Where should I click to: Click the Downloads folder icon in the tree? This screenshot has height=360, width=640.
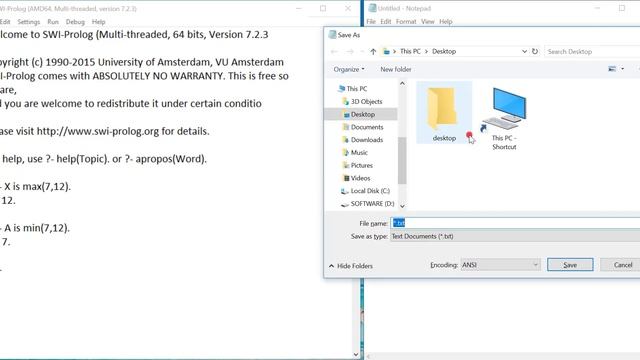tap(346, 140)
